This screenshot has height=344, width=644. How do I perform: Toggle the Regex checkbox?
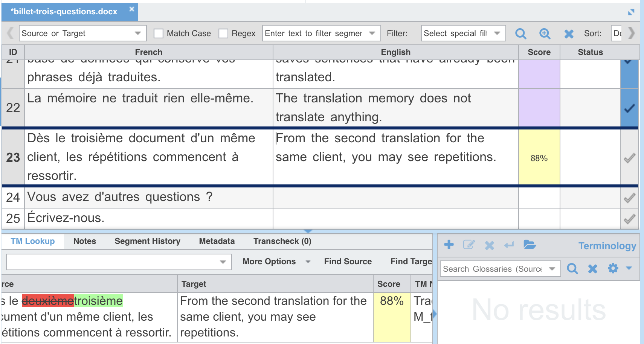pyautogui.click(x=223, y=33)
